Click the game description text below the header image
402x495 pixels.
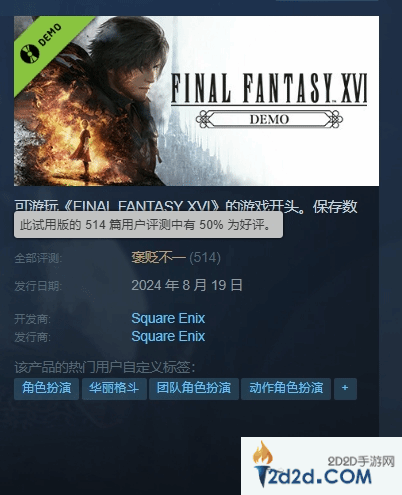point(186,207)
